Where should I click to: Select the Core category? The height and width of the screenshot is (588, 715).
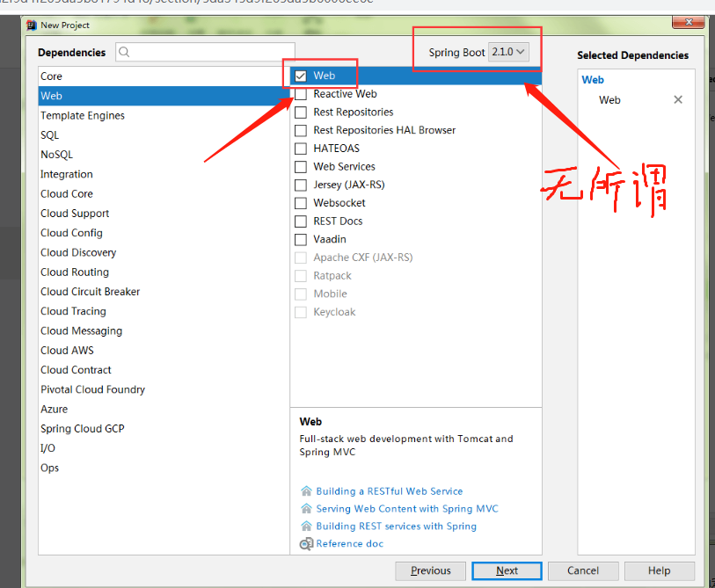[164, 76]
